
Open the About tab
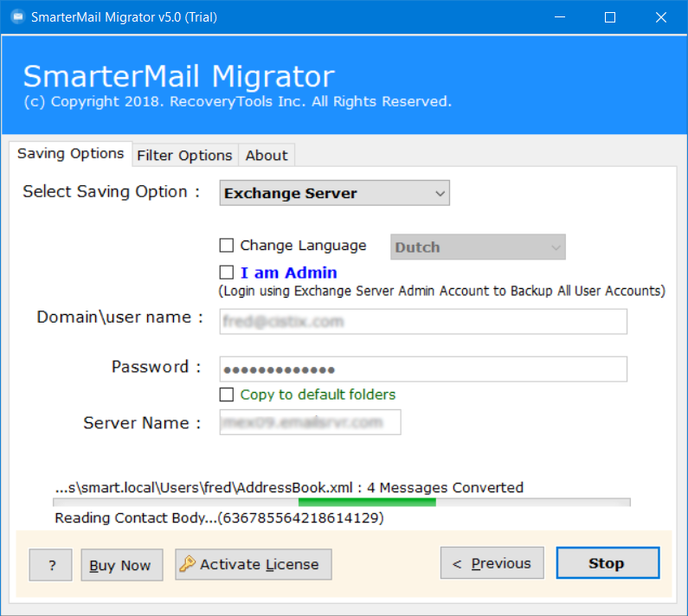click(267, 156)
